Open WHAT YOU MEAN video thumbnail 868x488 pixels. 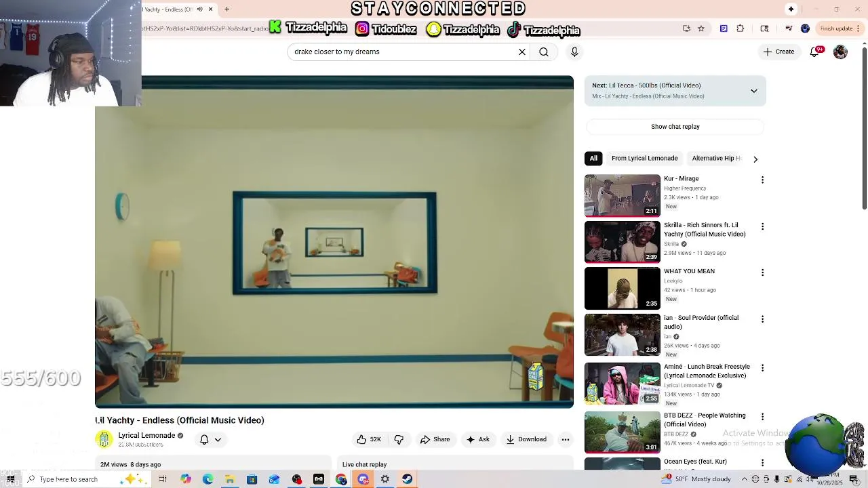(622, 288)
